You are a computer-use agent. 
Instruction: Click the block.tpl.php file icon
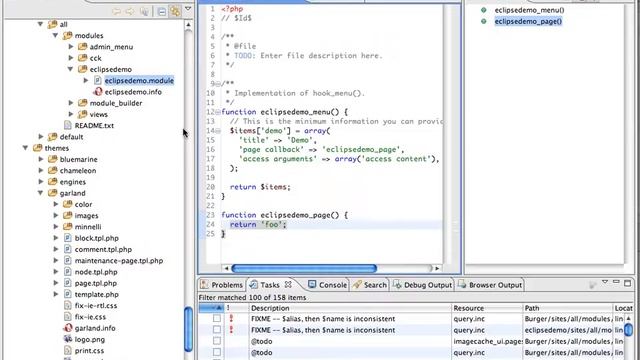coord(68,238)
